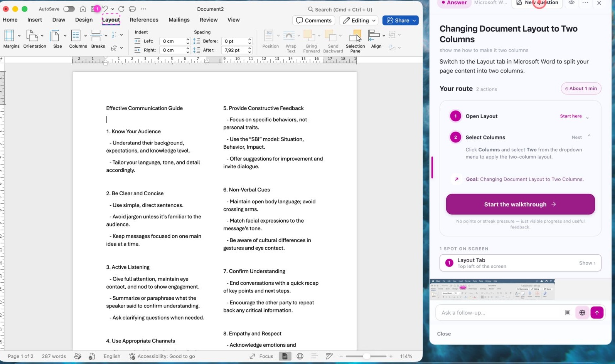
Task: Click the Columns icon in the ribbon
Action: pyautogui.click(x=76, y=36)
